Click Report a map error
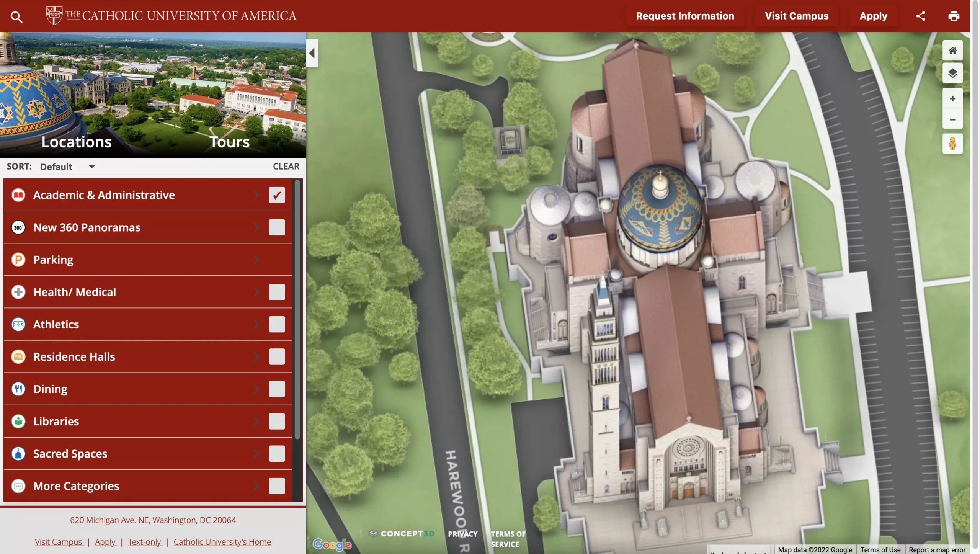 coord(937,549)
